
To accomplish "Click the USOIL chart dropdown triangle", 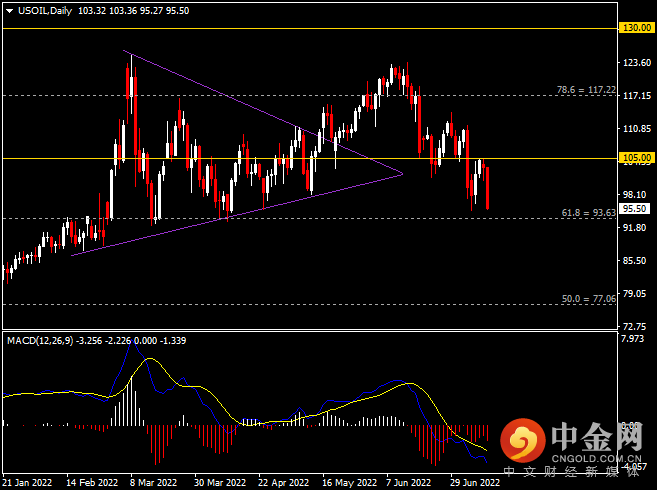I will 9,11.
